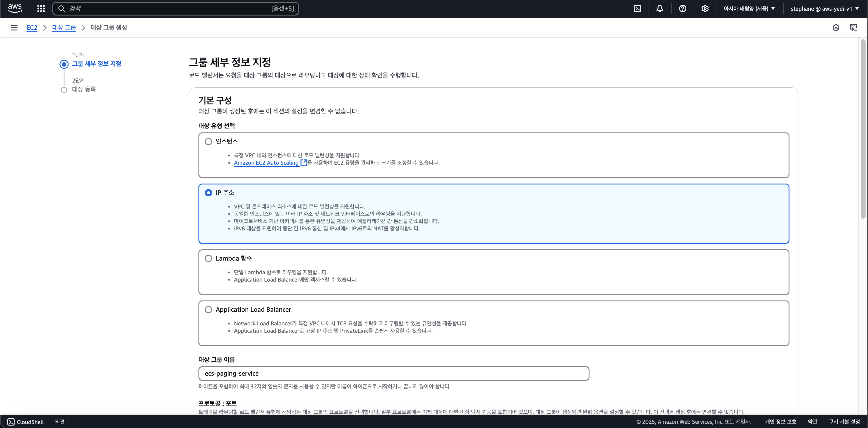Image resolution: width=868 pixels, height=428 pixels.
Task: Open the AWS services grid icon
Action: click(x=41, y=9)
